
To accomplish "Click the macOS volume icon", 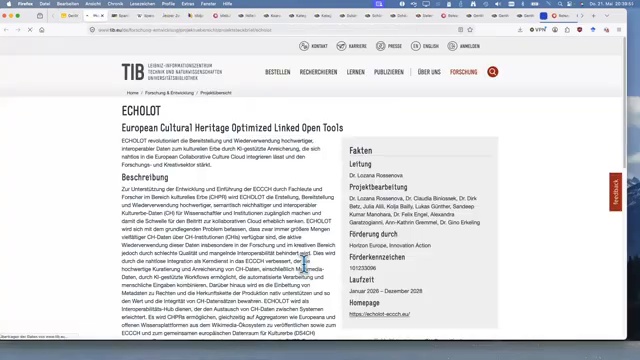I will (x=498, y=4).
